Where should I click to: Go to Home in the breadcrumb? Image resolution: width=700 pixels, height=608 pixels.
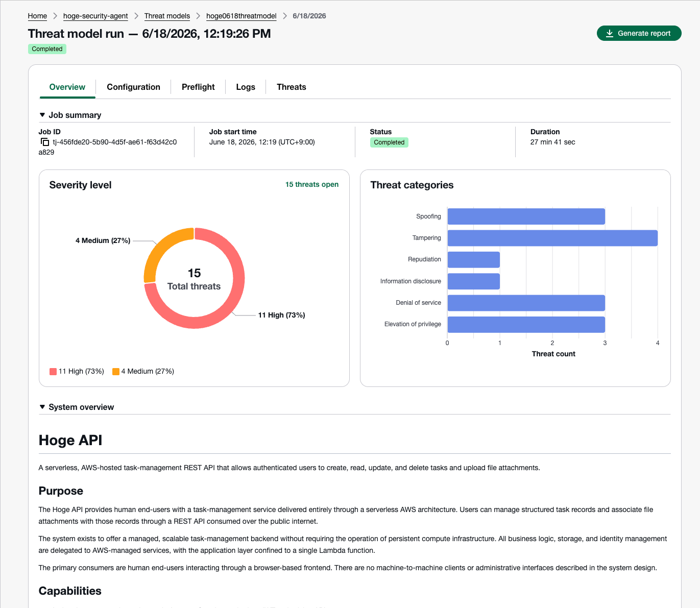pyautogui.click(x=37, y=16)
